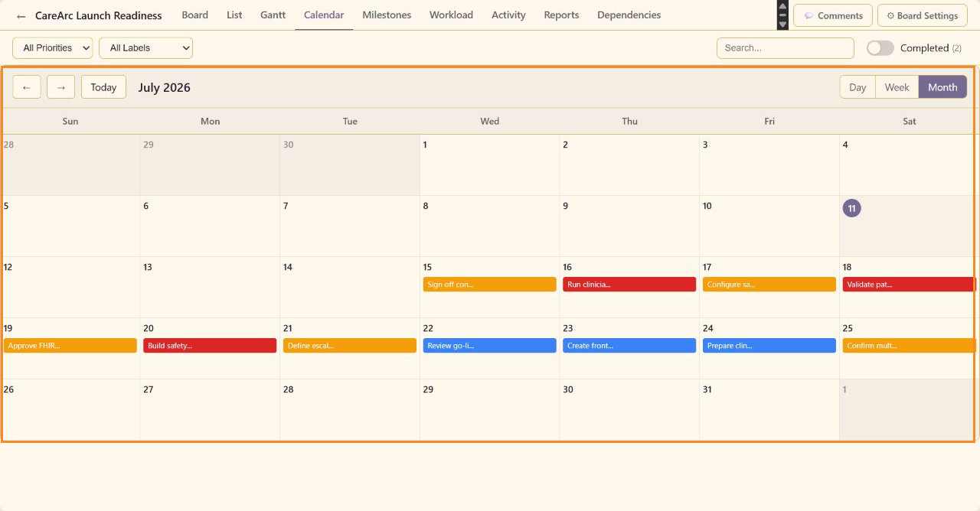This screenshot has width=980, height=511.
Task: Open the Comments panel
Action: coord(833,15)
